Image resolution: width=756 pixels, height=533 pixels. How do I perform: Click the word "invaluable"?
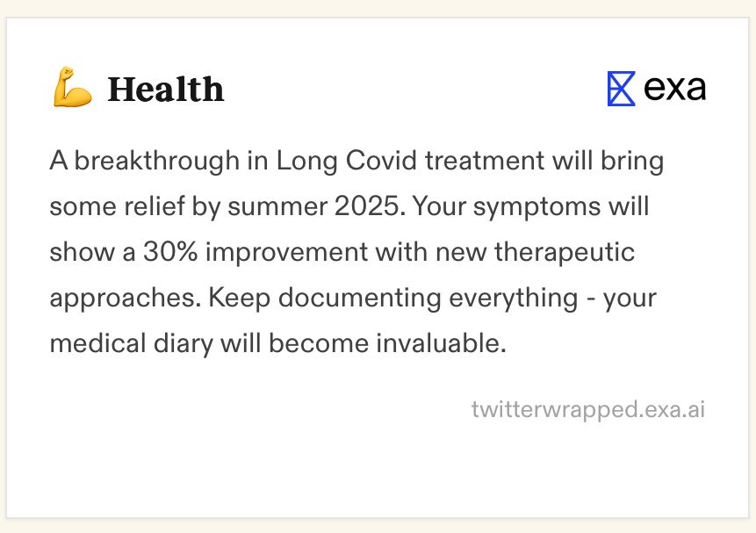point(441,343)
